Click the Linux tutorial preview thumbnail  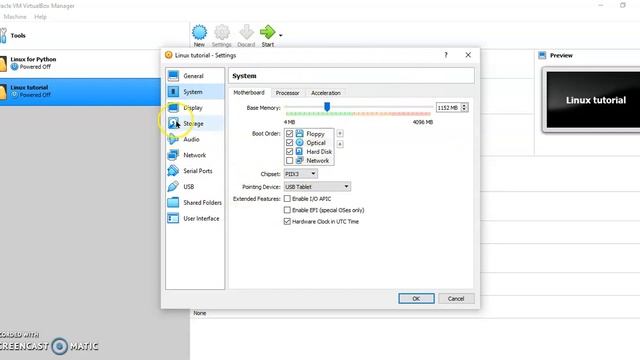point(593,100)
